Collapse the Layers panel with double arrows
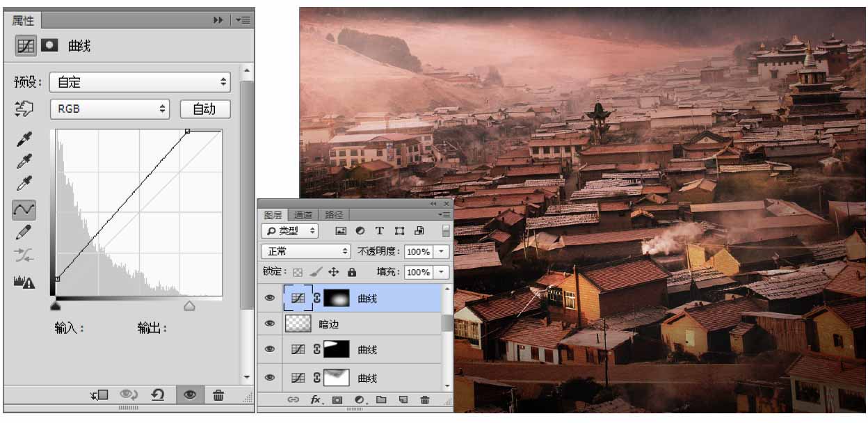 pyautogui.click(x=434, y=204)
